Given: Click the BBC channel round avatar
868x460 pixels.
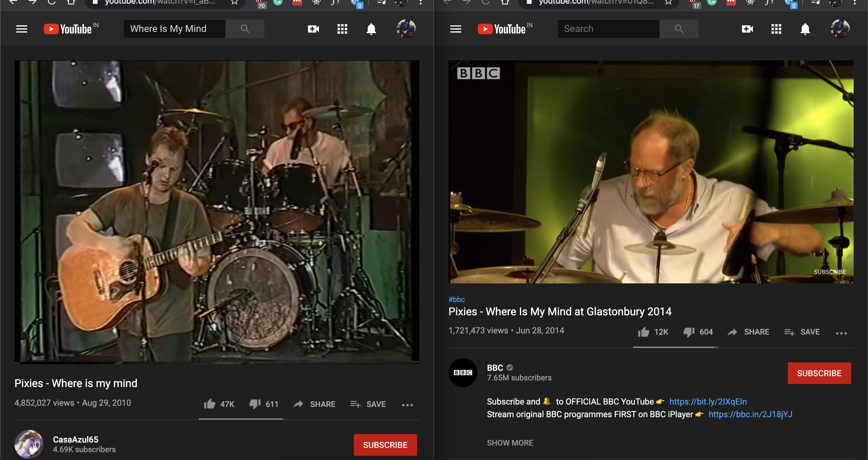Looking at the screenshot, I should pyautogui.click(x=463, y=372).
